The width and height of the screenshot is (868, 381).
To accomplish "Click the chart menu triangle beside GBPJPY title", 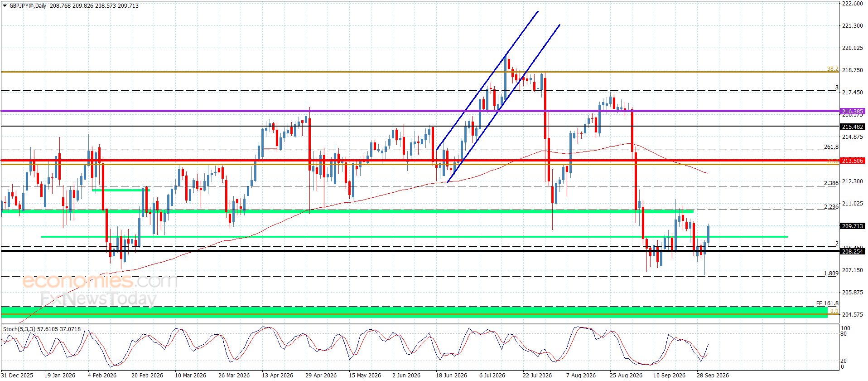I will (5, 6).
